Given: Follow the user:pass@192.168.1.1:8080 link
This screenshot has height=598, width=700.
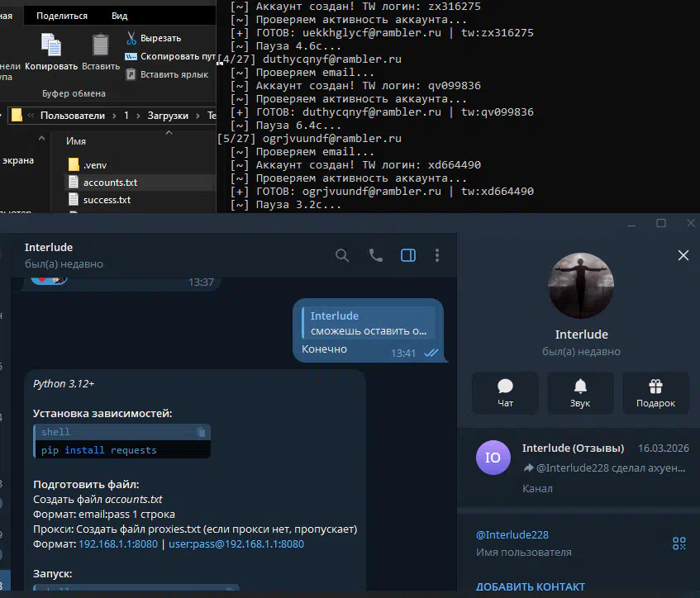Looking at the screenshot, I should click(236, 544).
